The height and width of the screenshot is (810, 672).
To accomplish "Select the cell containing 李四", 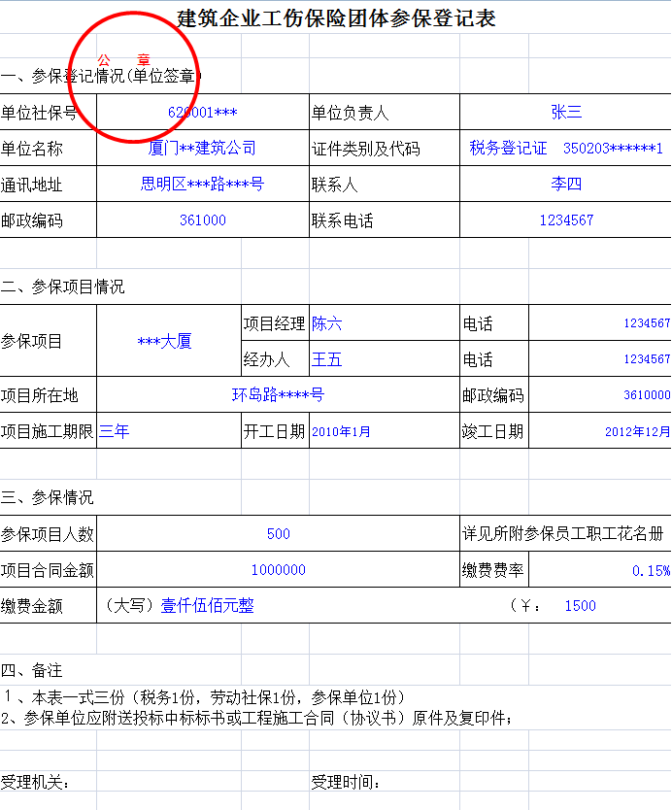I will coord(566,184).
